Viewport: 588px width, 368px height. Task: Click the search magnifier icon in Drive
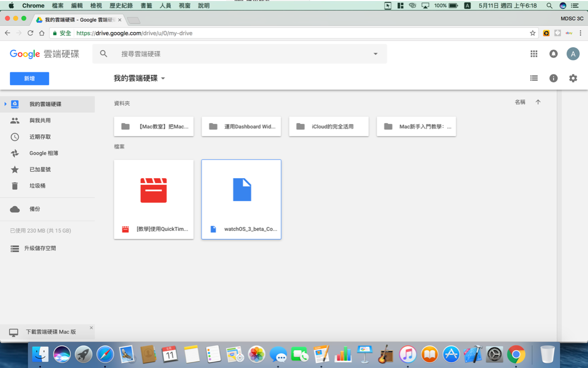point(103,54)
